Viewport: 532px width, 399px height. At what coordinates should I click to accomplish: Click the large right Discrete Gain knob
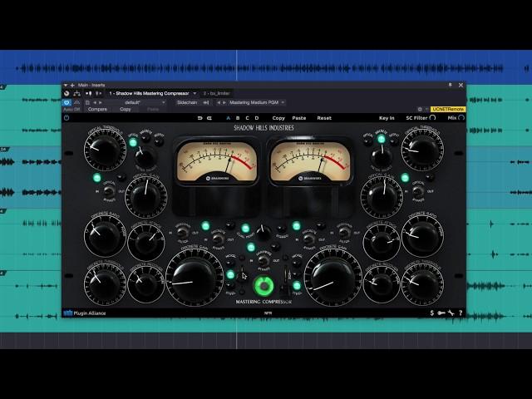(x=333, y=278)
